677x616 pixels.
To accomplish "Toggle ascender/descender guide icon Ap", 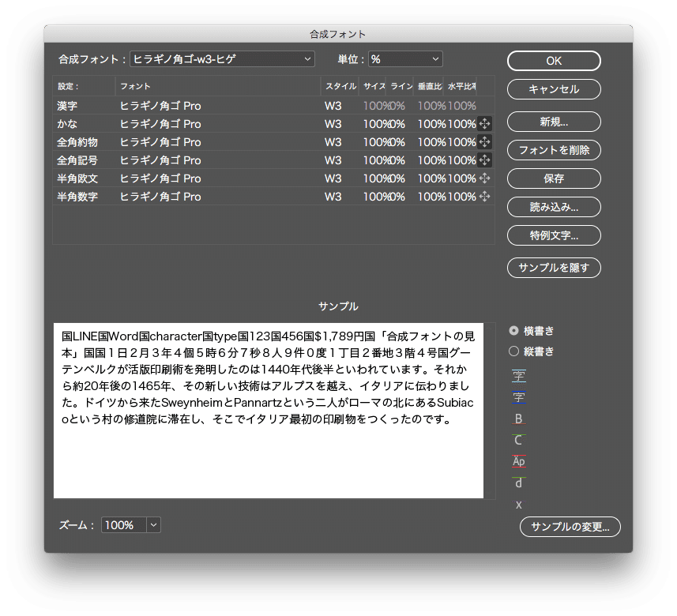I will pyautogui.click(x=518, y=461).
